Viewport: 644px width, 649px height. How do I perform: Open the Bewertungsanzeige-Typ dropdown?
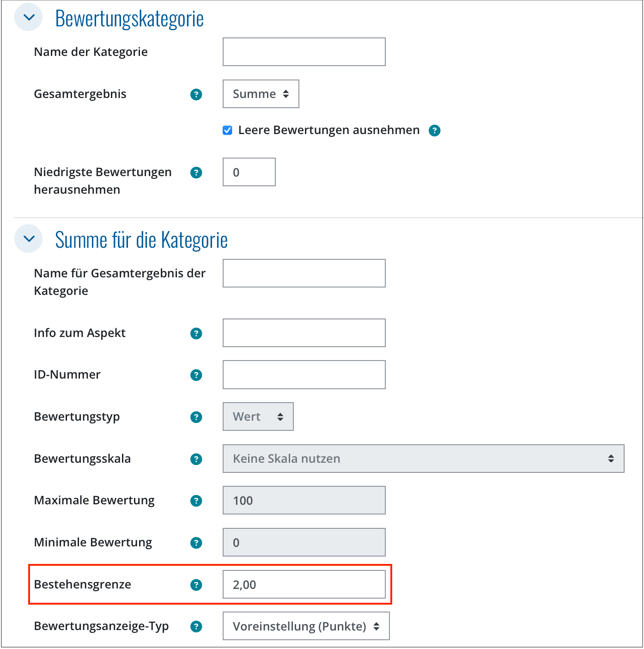pos(306,626)
